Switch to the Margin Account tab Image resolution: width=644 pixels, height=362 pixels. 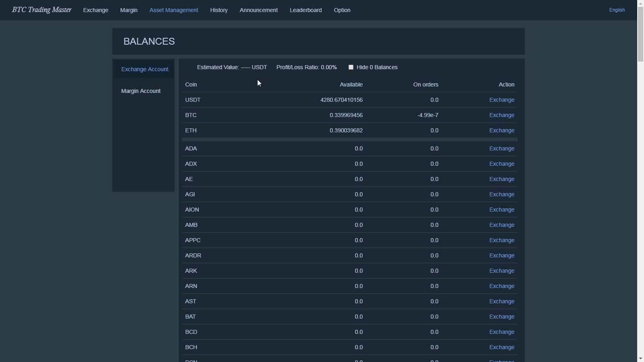(141, 91)
